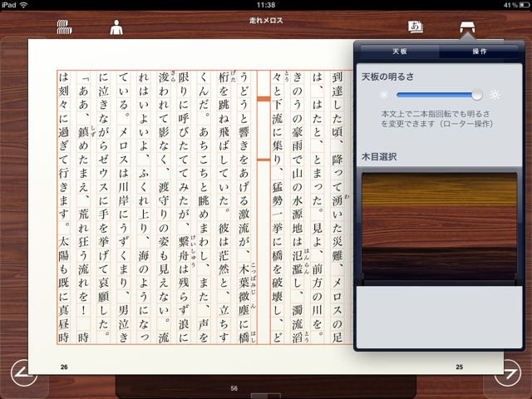Image resolution: width=532 pixels, height=399 pixels.
Task: Open the bookshelf library icon
Action: click(x=65, y=27)
